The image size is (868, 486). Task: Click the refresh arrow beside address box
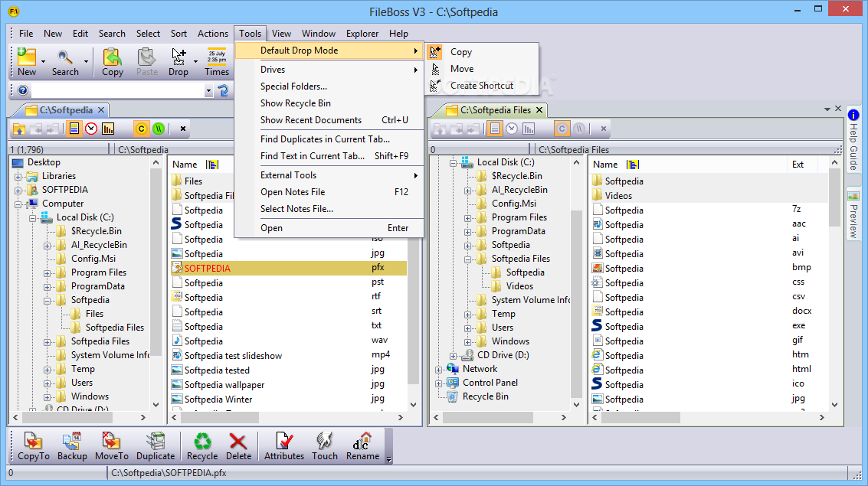pos(223,90)
